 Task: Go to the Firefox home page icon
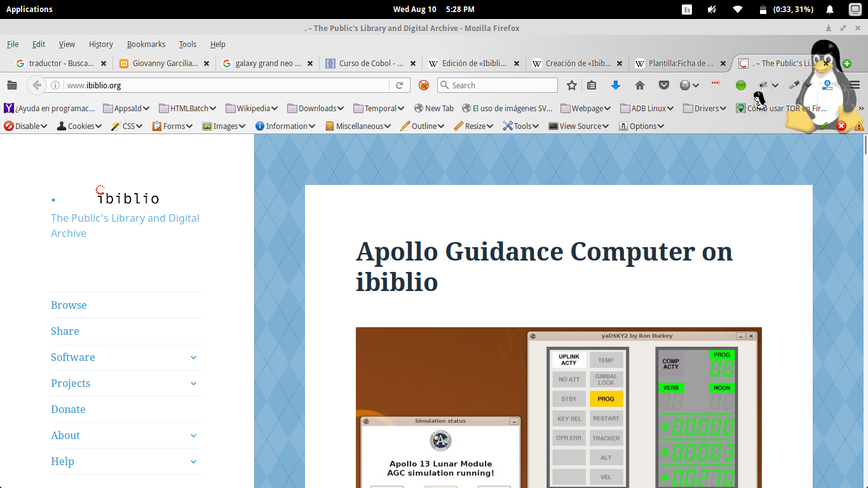tap(640, 85)
